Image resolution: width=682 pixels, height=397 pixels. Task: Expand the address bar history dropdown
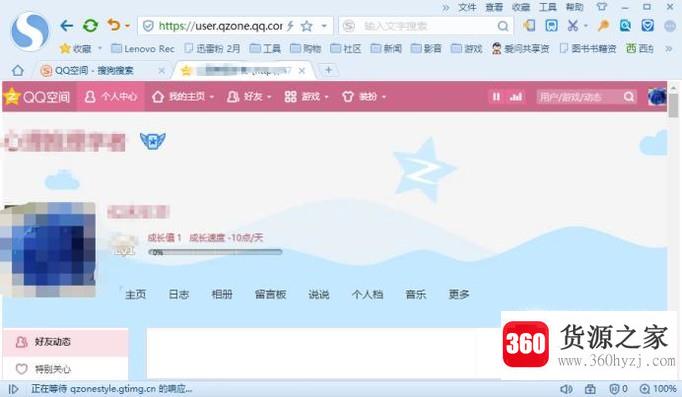(x=324, y=26)
